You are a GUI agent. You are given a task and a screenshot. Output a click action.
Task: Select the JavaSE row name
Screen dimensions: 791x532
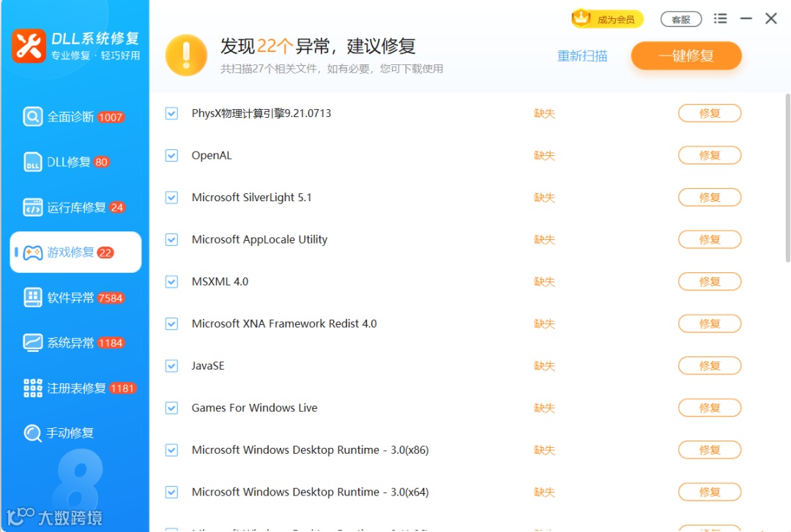[x=208, y=366]
